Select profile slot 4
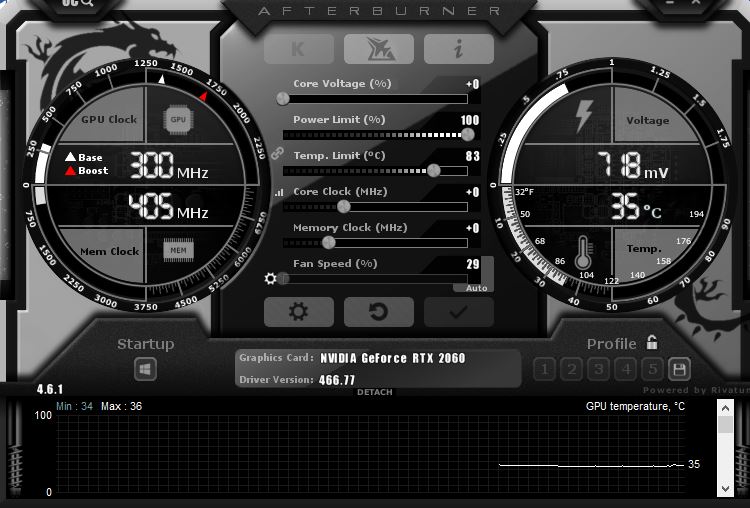Screen dimensions: 750x508 pyautogui.click(x=626, y=369)
